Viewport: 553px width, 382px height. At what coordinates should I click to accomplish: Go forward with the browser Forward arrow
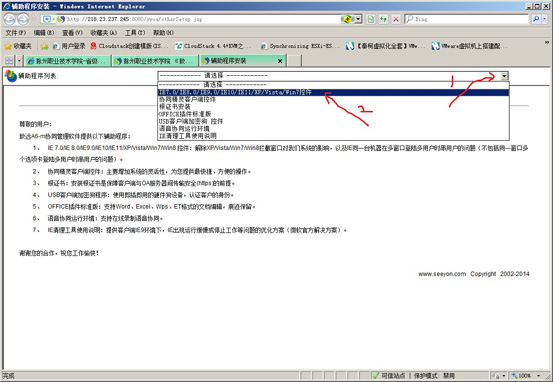(x=23, y=19)
